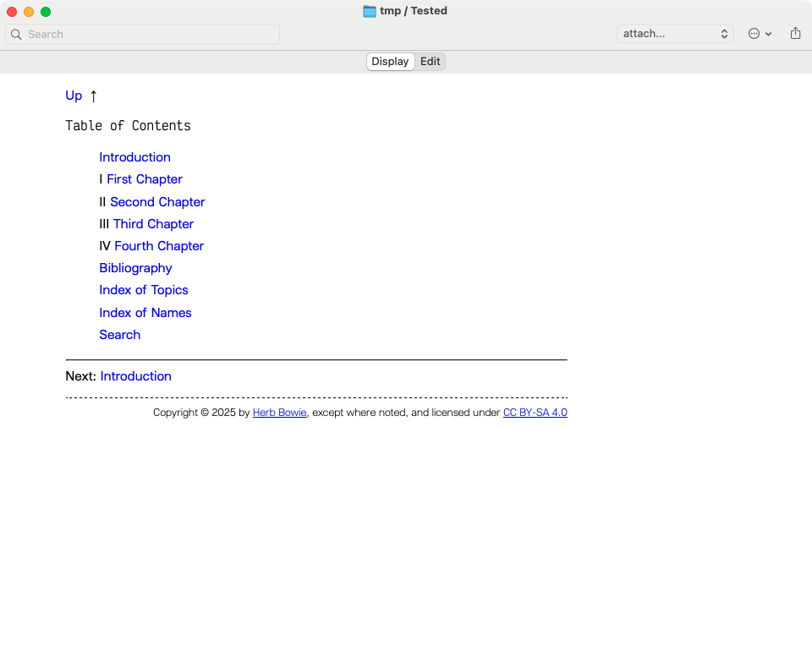
Task: Open the Introduction link in contents
Action: click(x=134, y=157)
